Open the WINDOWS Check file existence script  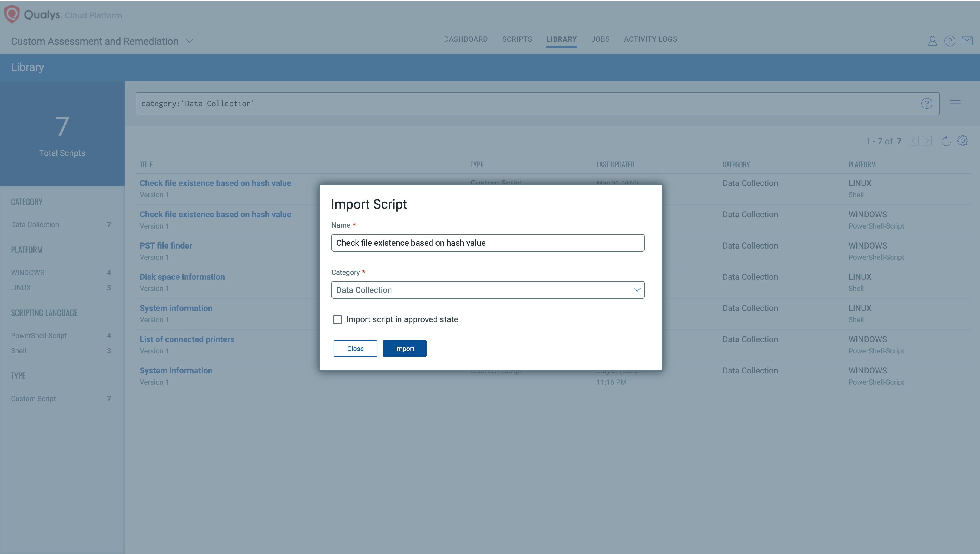point(215,214)
